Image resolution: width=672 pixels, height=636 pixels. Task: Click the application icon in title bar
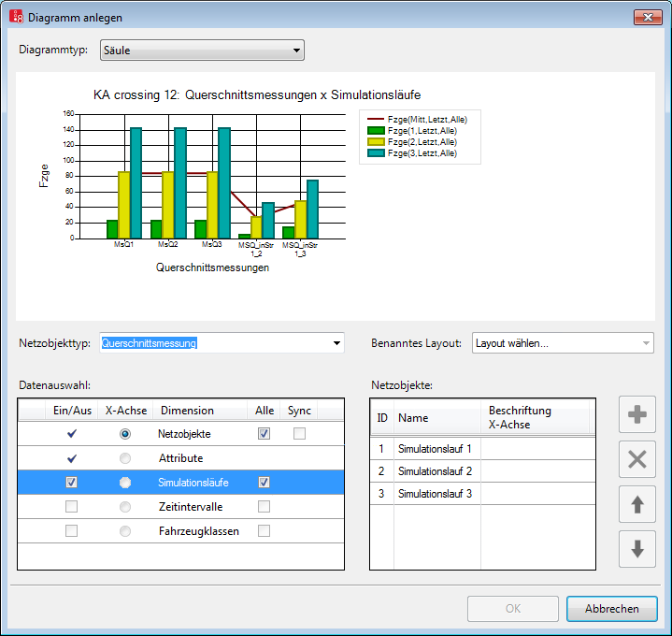point(16,18)
